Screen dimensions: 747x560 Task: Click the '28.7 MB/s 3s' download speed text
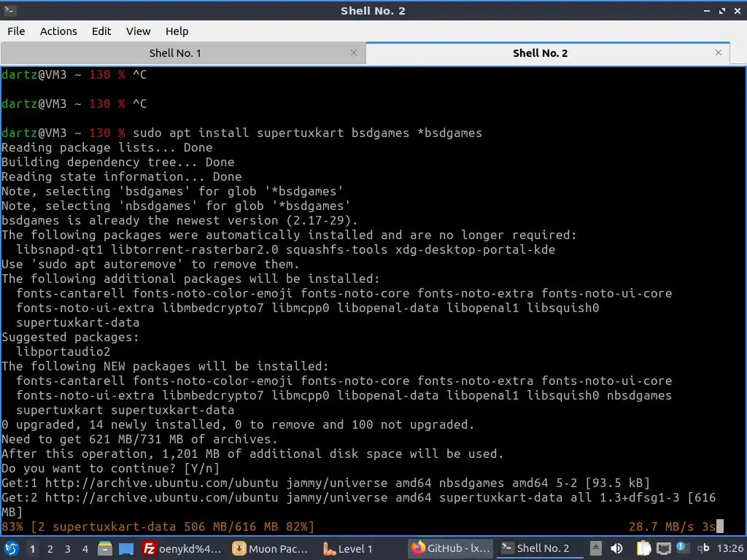[672, 526]
